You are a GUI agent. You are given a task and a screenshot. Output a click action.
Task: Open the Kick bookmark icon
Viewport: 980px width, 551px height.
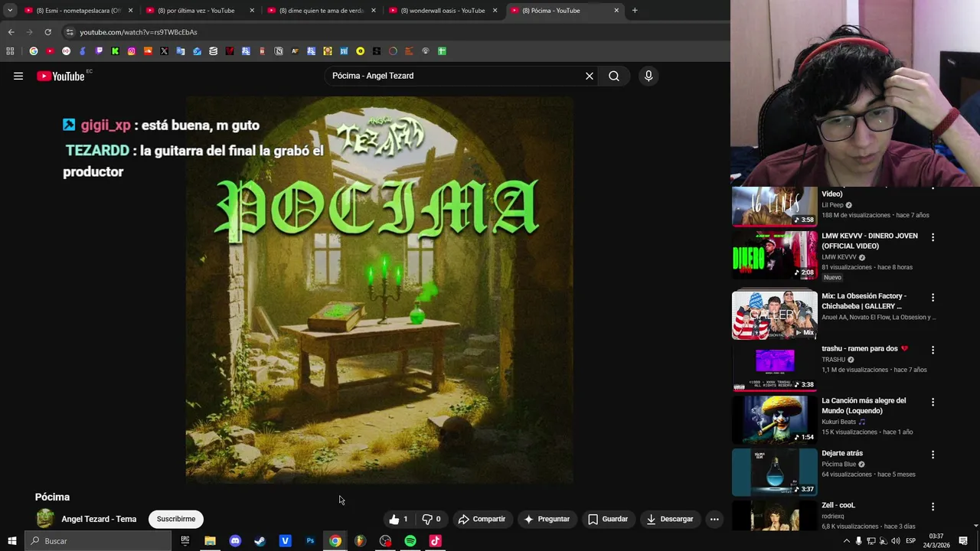[x=115, y=51]
